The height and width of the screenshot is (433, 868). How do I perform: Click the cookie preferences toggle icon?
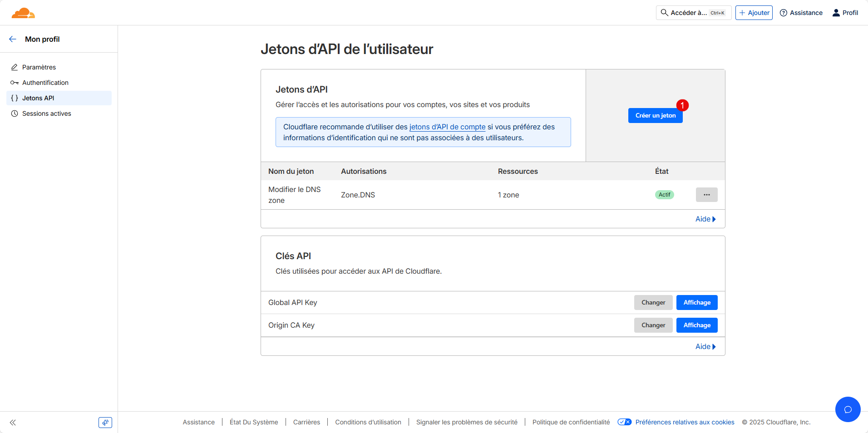click(624, 422)
